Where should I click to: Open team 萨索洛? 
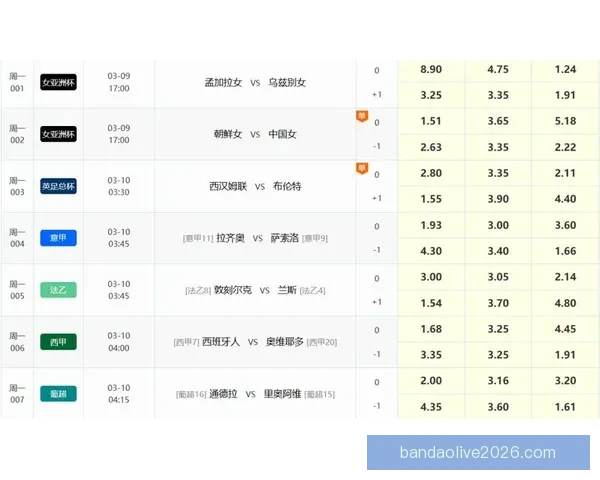coord(284,238)
